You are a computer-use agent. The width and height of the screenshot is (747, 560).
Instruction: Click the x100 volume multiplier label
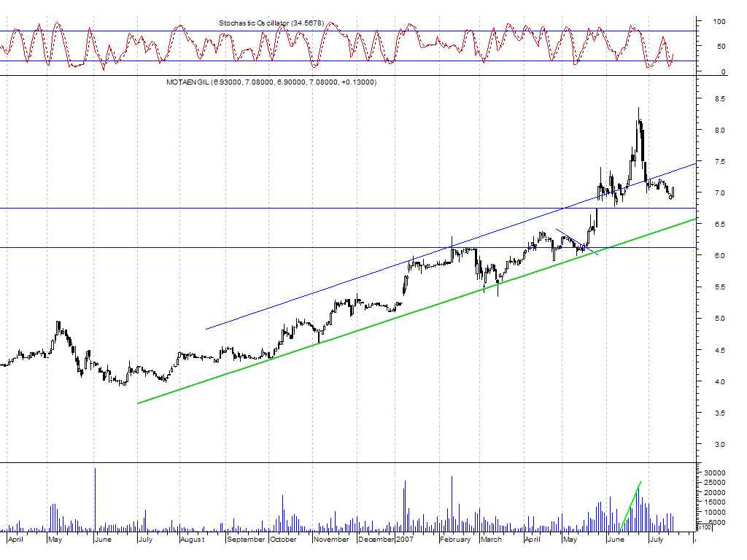[x=705, y=527]
